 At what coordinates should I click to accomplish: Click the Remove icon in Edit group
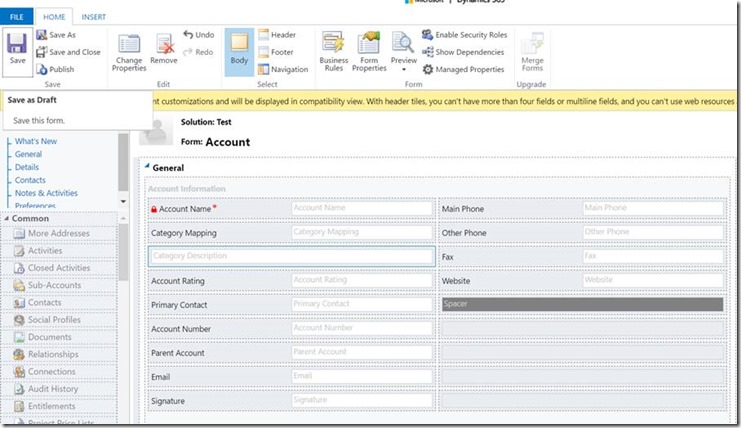tap(163, 50)
